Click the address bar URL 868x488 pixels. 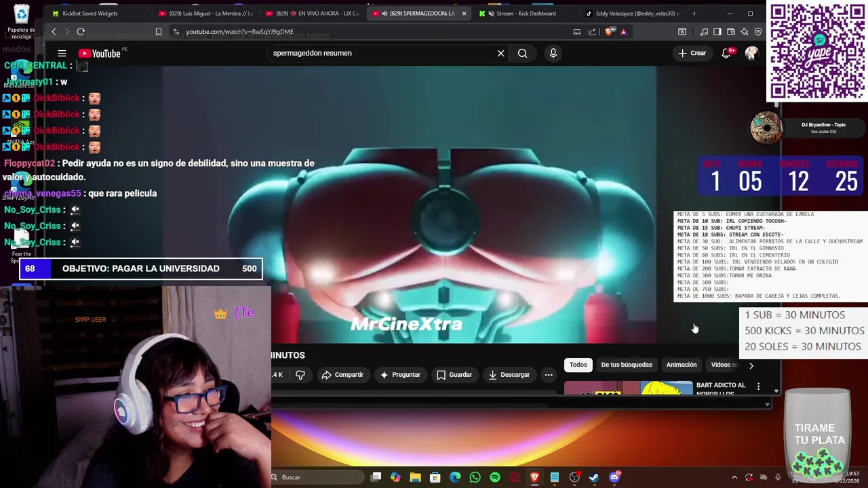(239, 31)
